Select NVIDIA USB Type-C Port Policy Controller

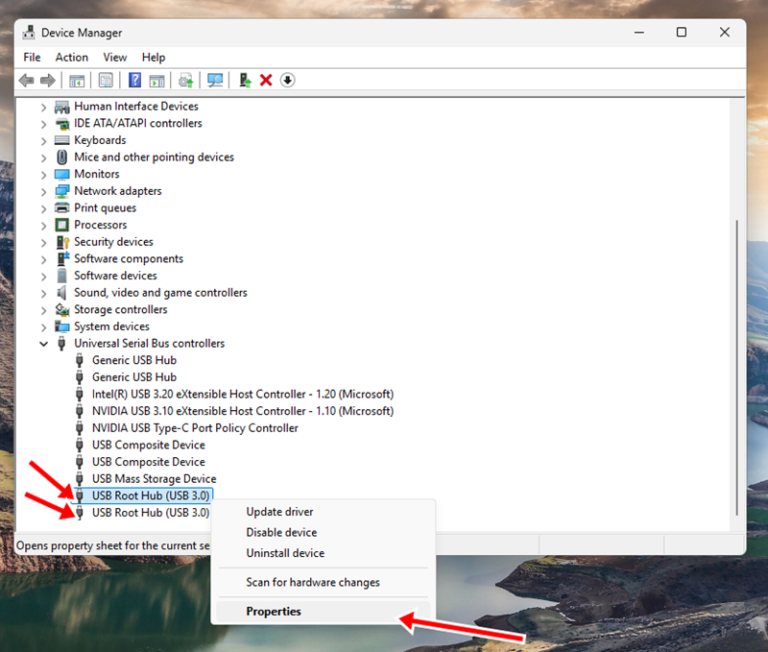[x=195, y=428]
